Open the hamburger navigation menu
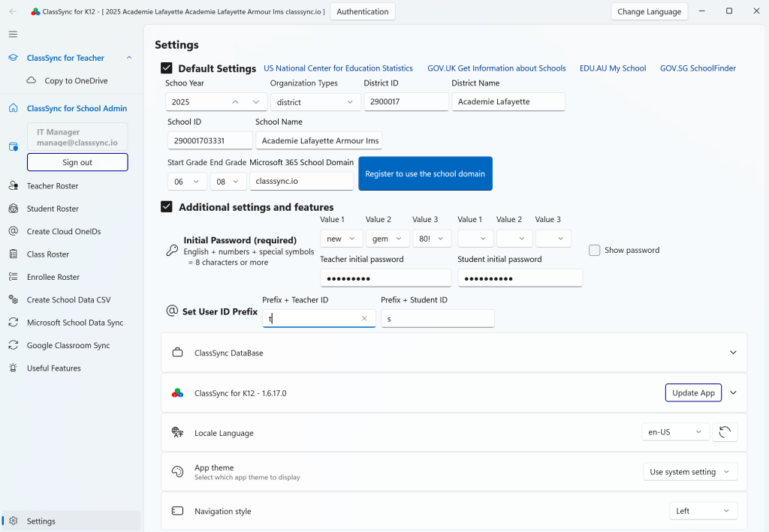 pos(13,35)
